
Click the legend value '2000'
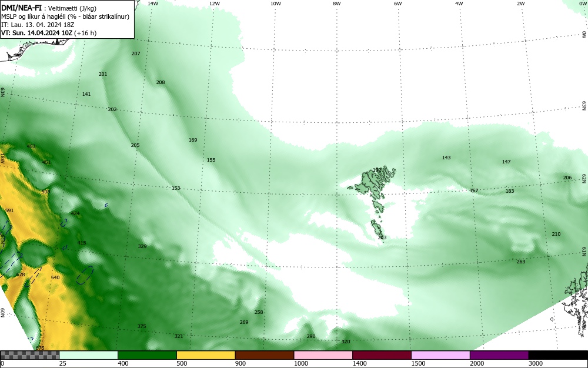point(477,363)
